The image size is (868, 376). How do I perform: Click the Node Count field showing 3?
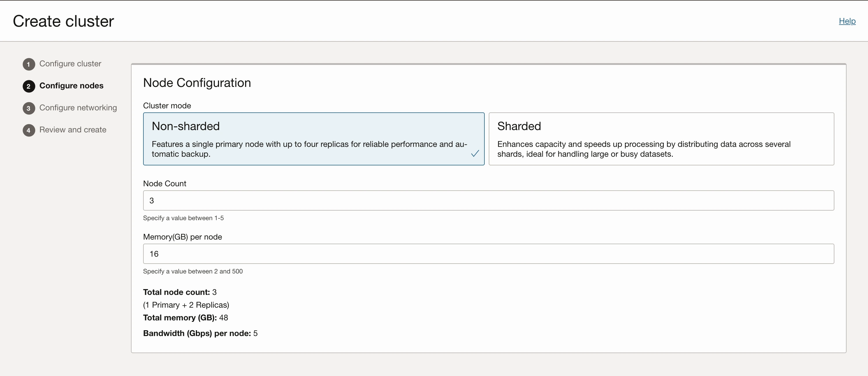coord(488,200)
